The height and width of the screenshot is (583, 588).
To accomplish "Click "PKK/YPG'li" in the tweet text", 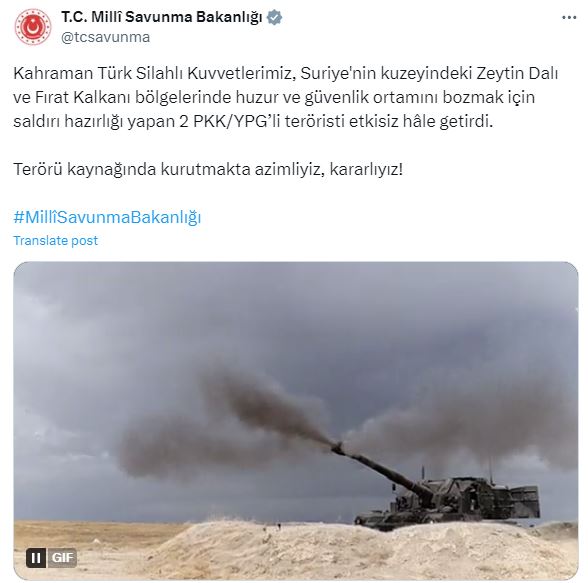I will [237, 121].
